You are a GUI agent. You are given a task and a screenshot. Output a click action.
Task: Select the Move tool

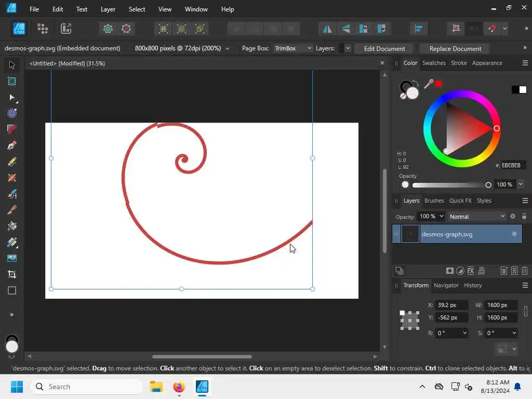12,65
